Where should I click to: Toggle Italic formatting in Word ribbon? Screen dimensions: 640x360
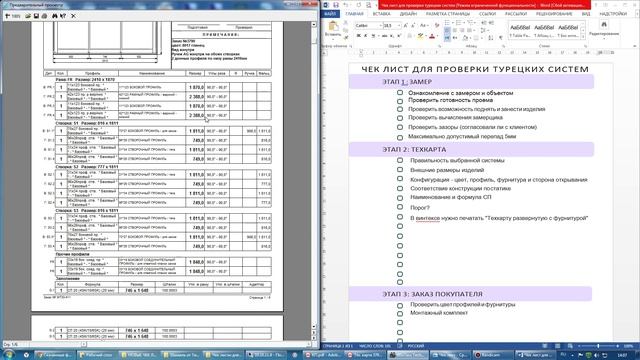pyautogui.click(x=365, y=36)
